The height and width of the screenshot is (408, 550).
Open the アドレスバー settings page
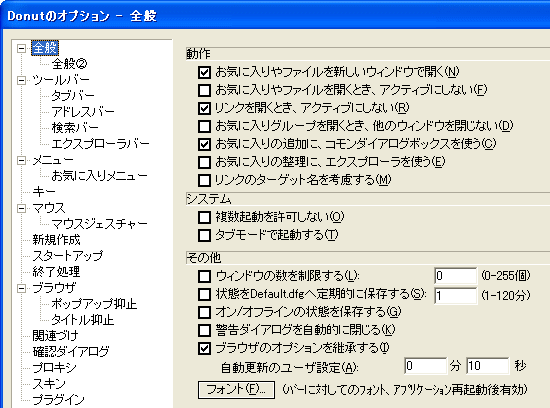point(83,112)
